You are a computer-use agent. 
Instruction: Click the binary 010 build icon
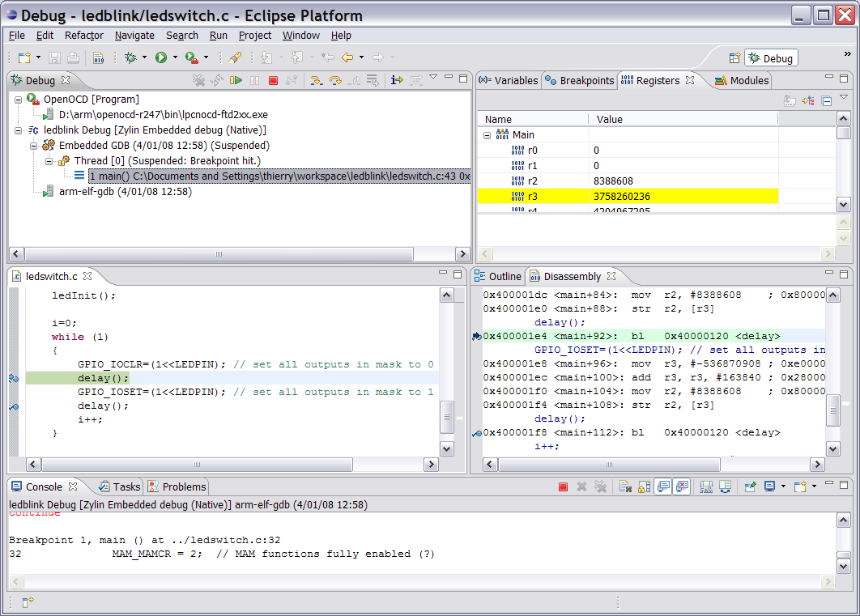(x=99, y=57)
